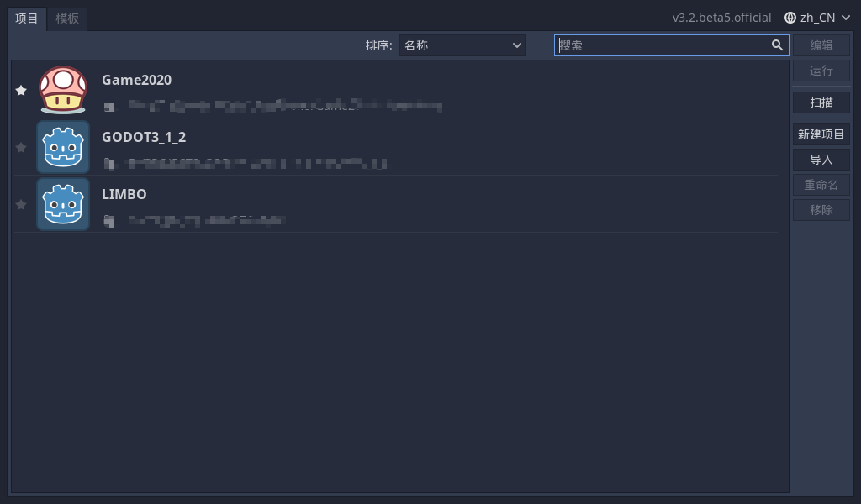
Task: Select the Game2020 project name
Action: pyautogui.click(x=137, y=80)
